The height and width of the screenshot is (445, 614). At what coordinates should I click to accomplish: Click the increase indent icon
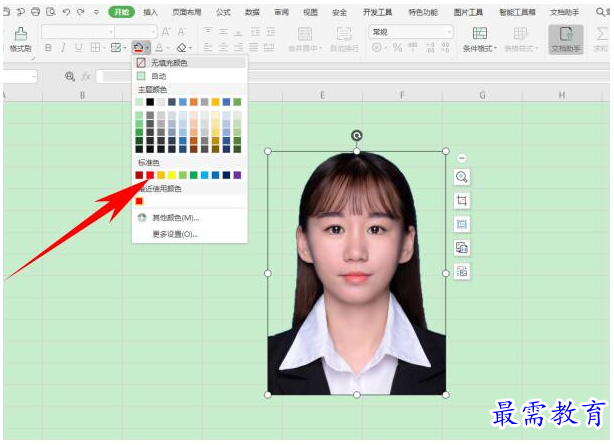coord(271,31)
